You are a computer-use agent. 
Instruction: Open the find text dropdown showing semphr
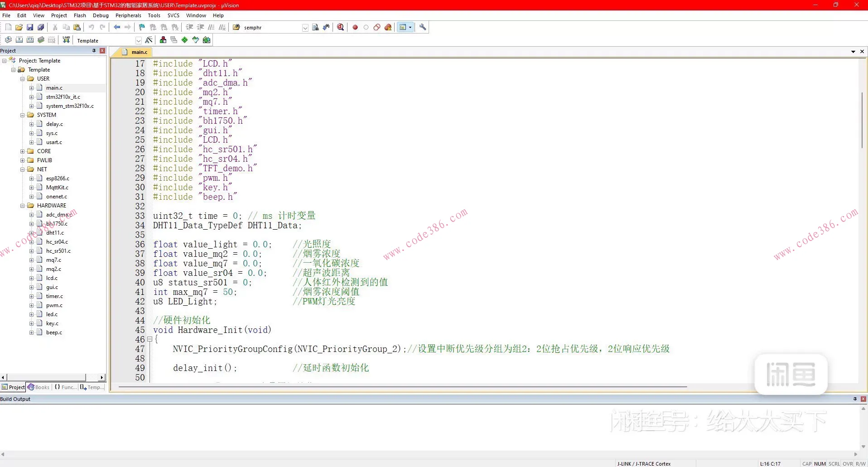coord(305,28)
